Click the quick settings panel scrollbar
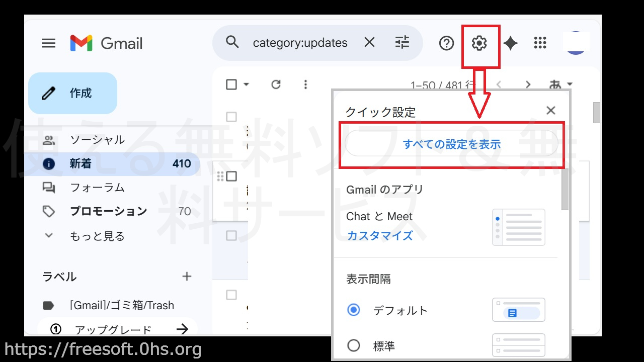Viewport: 644px width, 362px height. [565, 191]
